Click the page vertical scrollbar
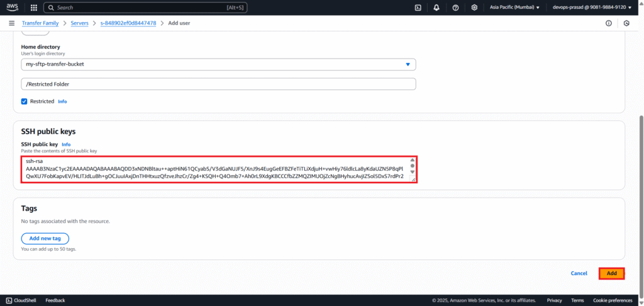Screen dimensions: 644x306 [641, 206]
